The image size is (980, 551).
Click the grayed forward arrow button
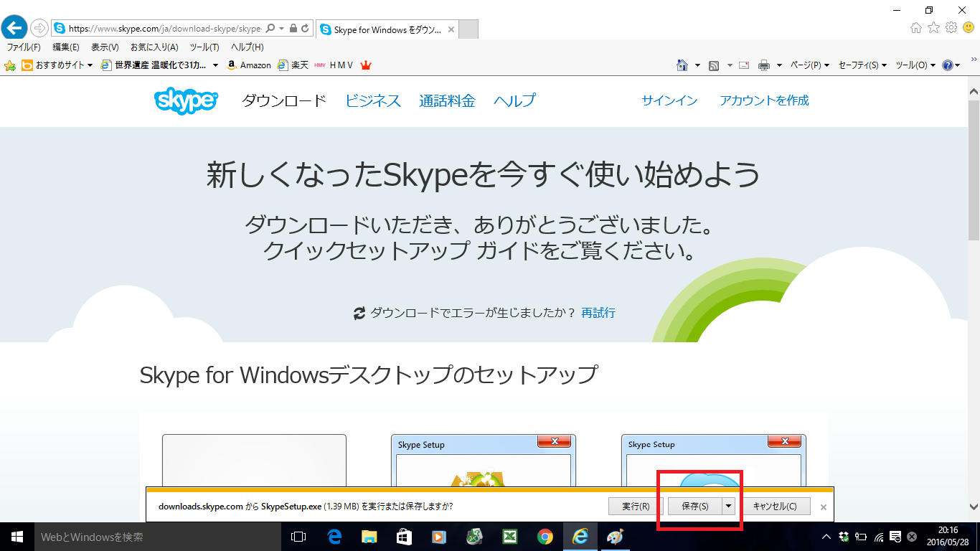tap(39, 29)
